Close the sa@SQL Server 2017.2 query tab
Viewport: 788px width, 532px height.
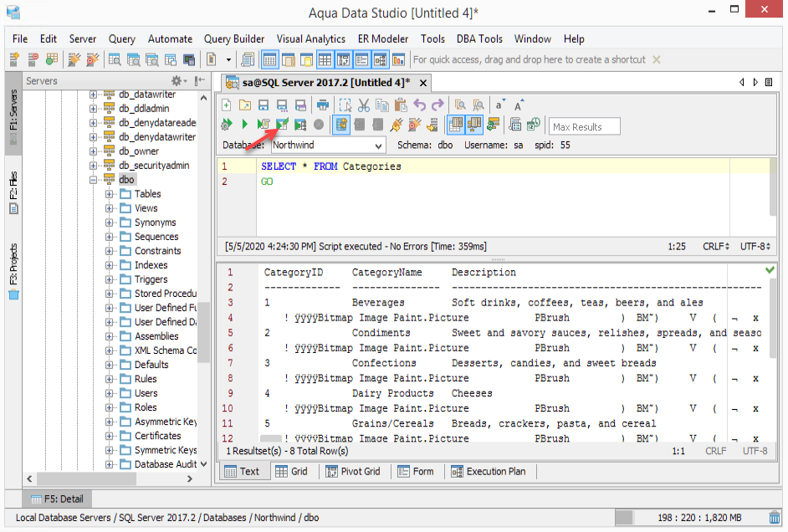tap(423, 83)
